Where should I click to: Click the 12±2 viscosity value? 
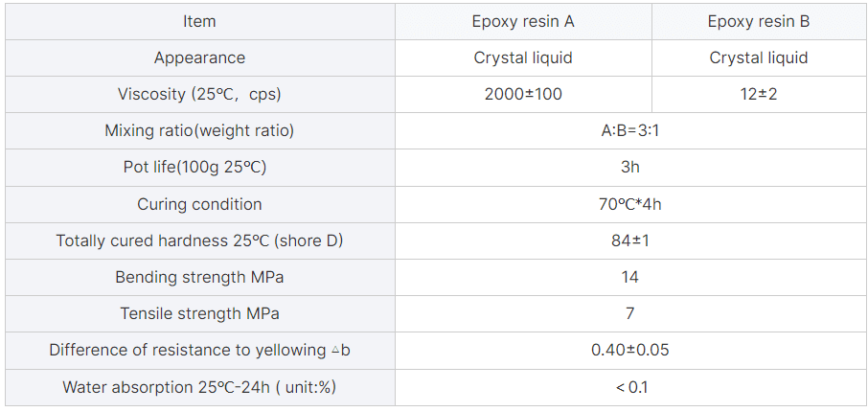pos(759,94)
